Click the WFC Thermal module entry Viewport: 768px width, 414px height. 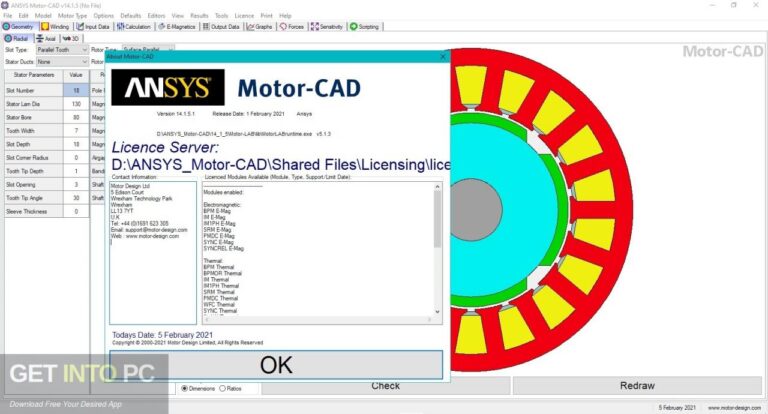coord(220,304)
